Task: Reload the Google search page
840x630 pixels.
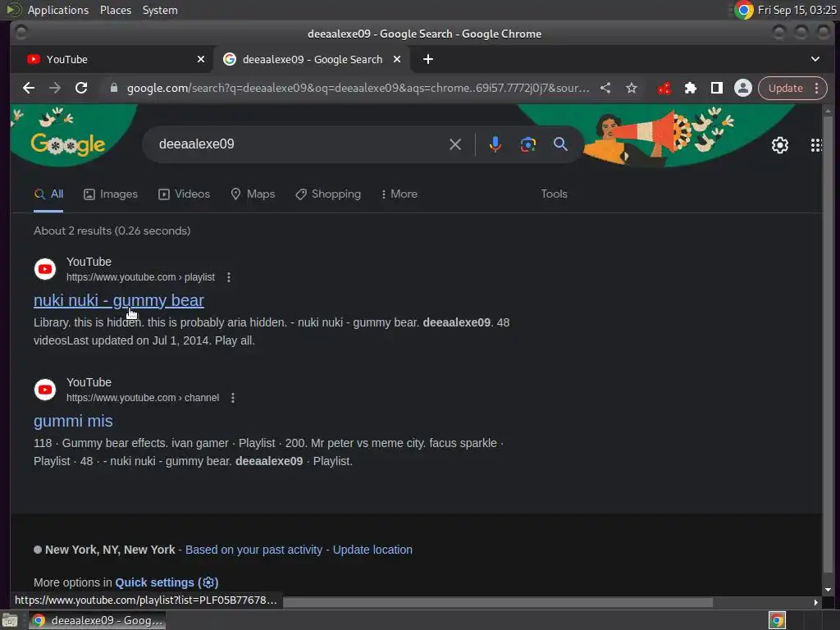Action: pyautogui.click(x=81, y=88)
